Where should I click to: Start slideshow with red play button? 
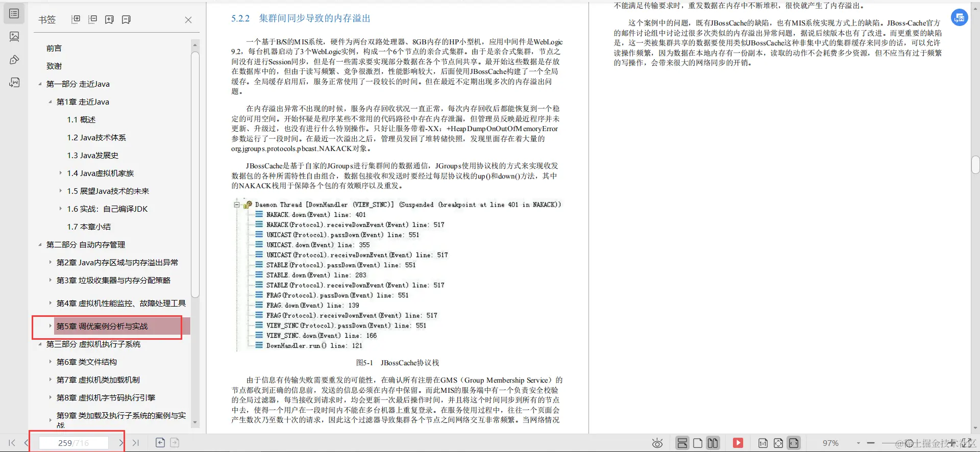click(738, 443)
